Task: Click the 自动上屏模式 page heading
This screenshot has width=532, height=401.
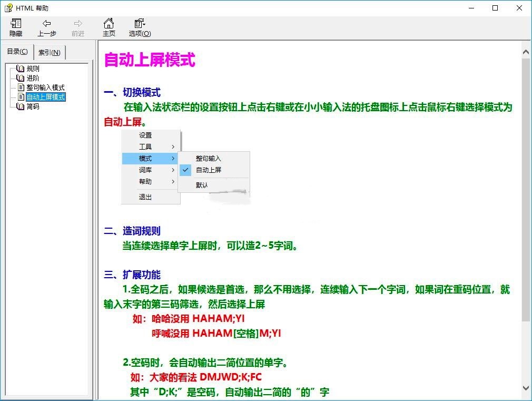Action: (x=150, y=60)
